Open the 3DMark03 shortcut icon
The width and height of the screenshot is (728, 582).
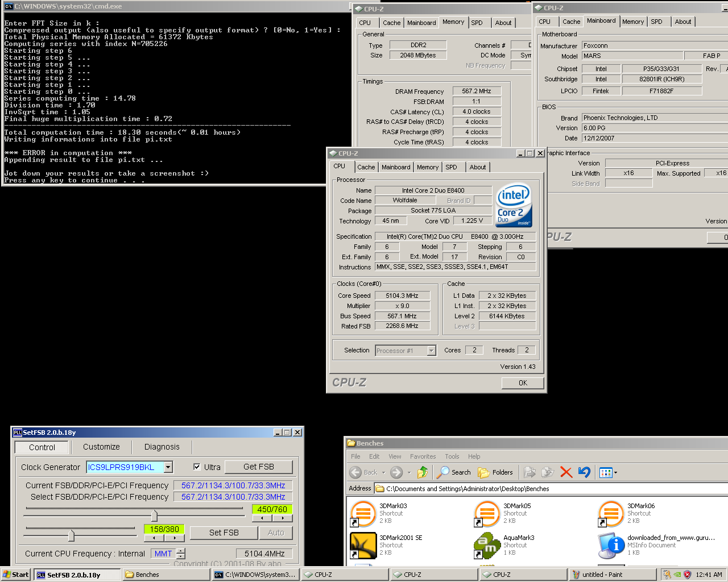tap(363, 513)
